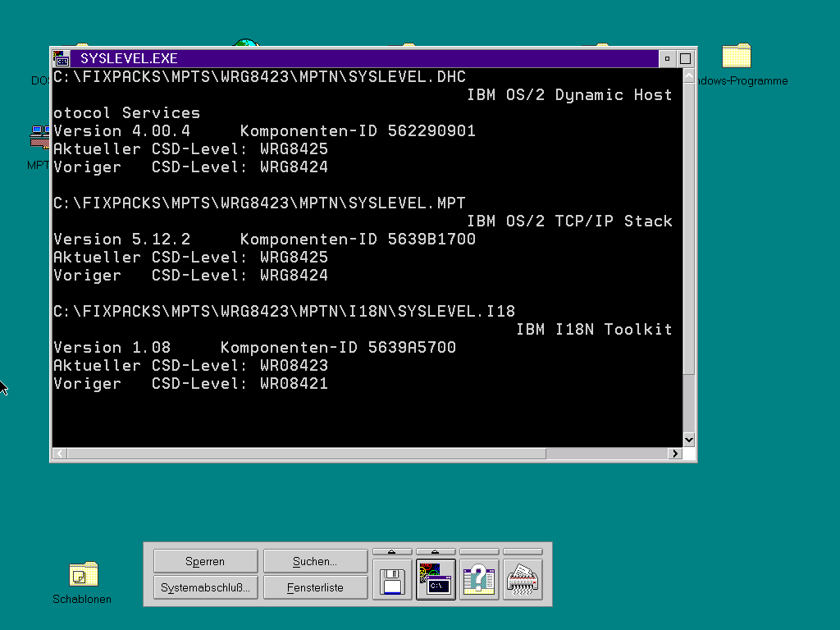
Task: Expand the drawer above the help icon
Action: click(479, 552)
